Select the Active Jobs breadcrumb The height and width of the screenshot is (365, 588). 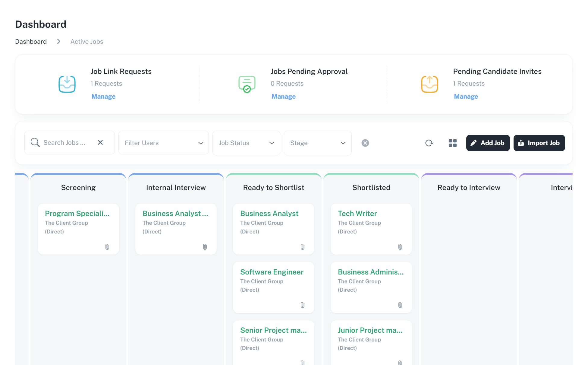pyautogui.click(x=87, y=42)
